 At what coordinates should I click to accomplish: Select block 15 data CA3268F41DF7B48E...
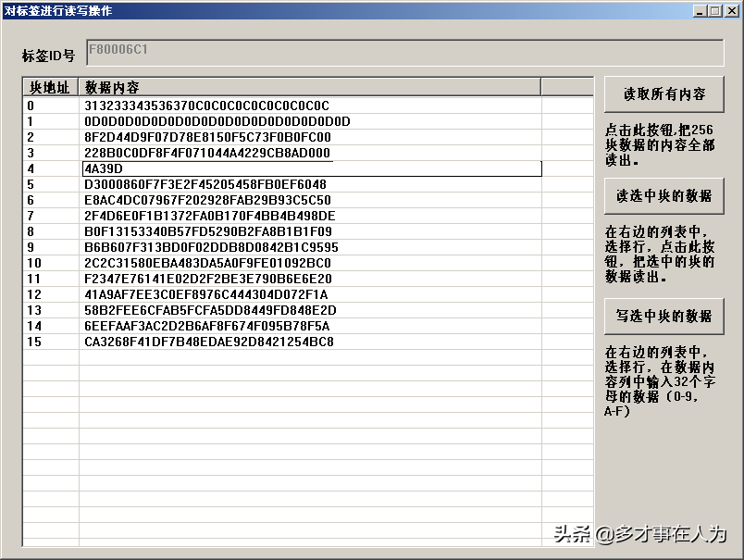[209, 342]
